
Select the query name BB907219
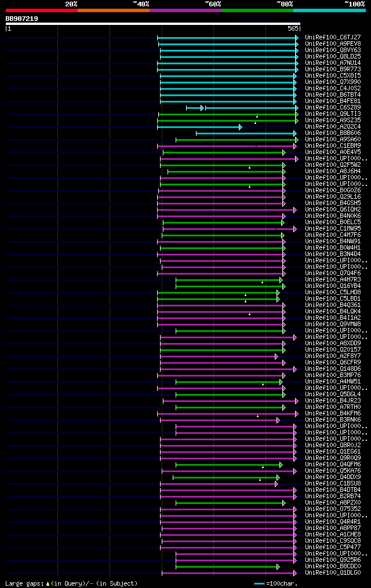22,19
